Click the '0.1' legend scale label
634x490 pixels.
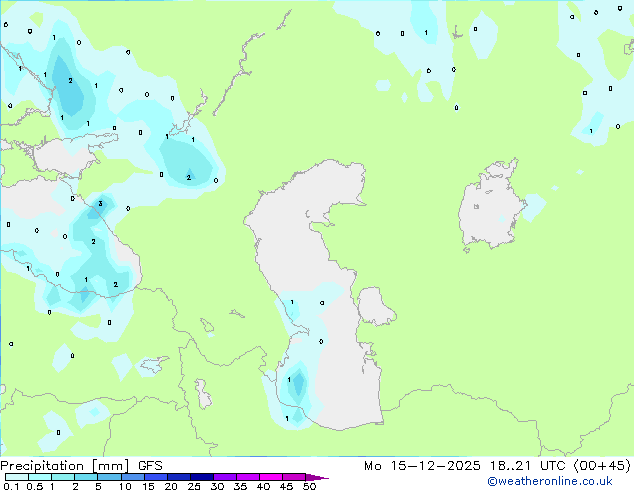tap(11, 486)
